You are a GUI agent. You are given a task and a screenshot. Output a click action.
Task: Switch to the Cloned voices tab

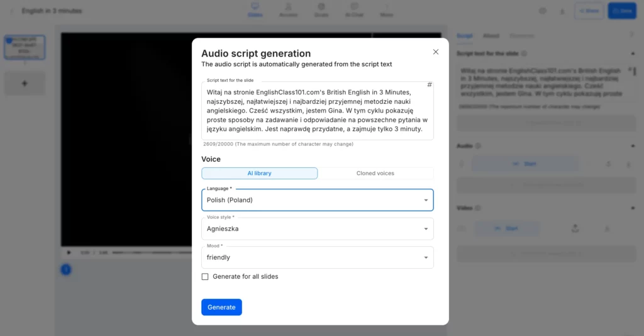click(x=375, y=173)
